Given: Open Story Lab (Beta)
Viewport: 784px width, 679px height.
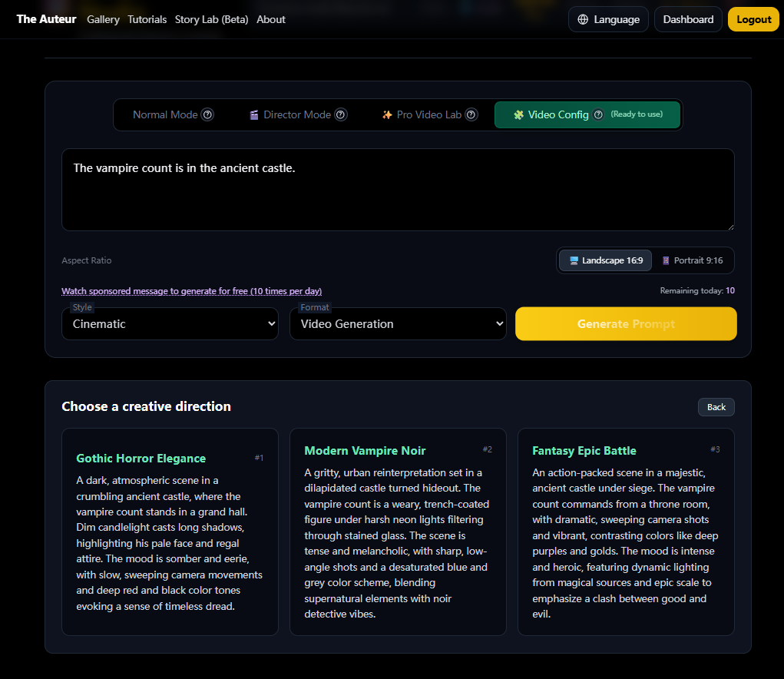Looking at the screenshot, I should [211, 19].
